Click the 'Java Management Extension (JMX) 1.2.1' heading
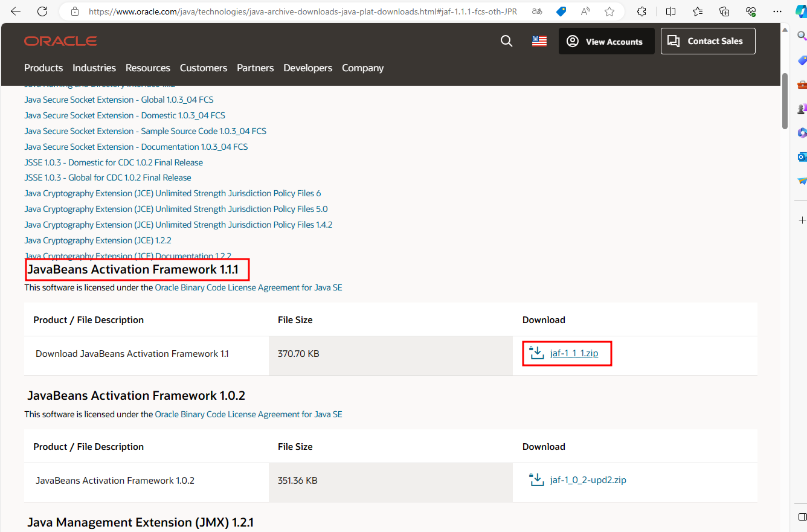 click(141, 522)
